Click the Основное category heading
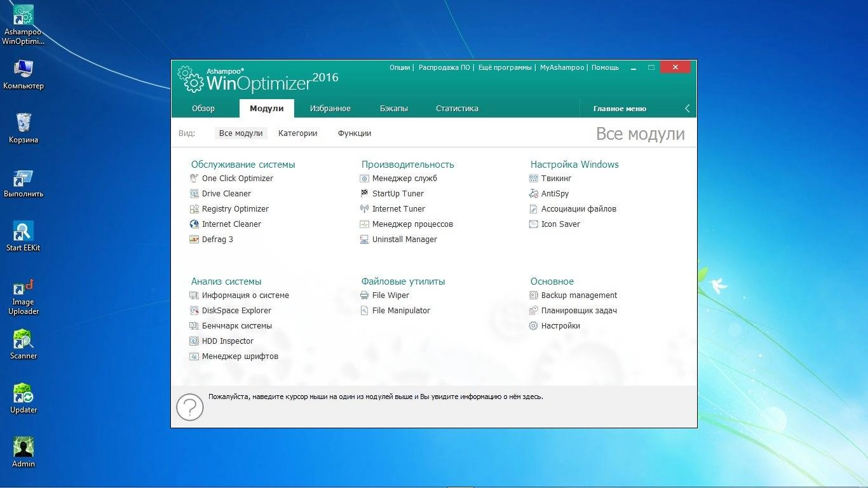The width and height of the screenshot is (868, 488). click(552, 281)
